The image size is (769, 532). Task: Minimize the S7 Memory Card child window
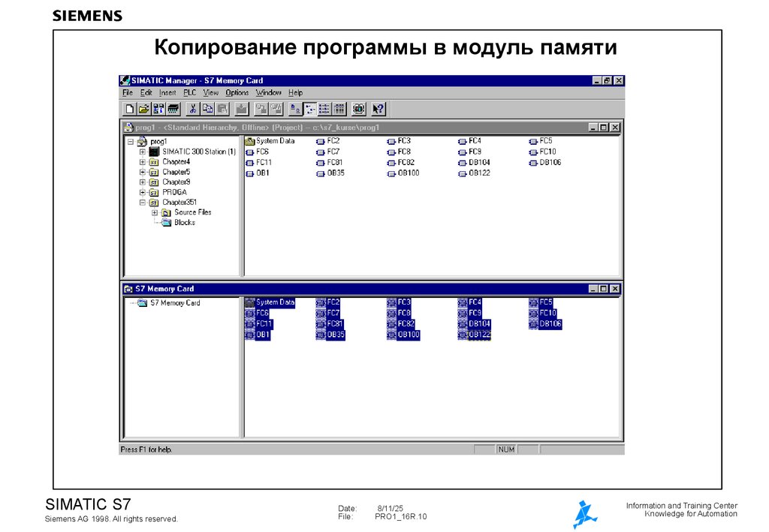[593, 289]
